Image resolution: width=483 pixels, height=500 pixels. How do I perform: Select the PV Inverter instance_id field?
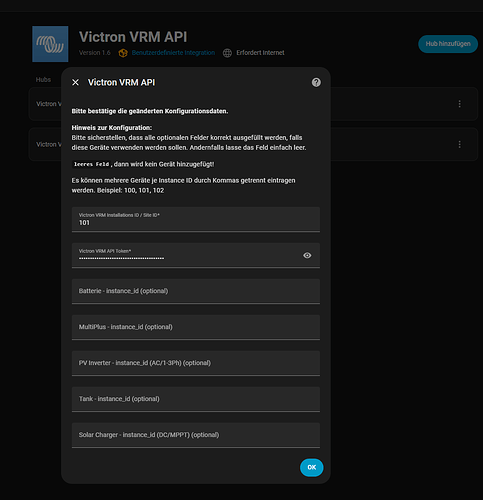(196, 363)
